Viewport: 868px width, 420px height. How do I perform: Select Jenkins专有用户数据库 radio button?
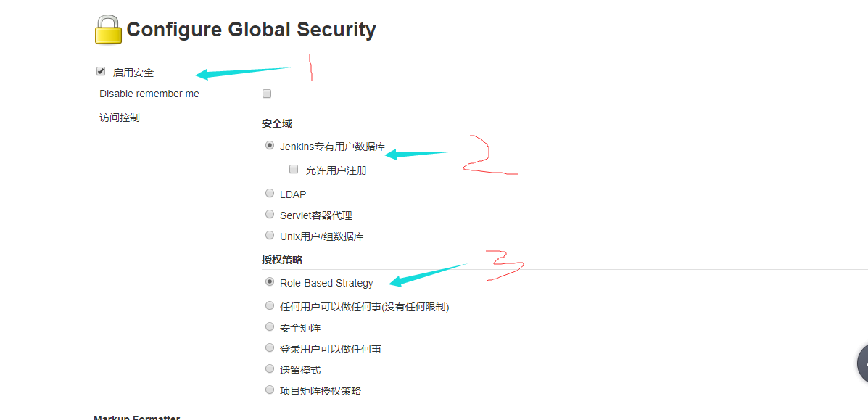pos(270,146)
